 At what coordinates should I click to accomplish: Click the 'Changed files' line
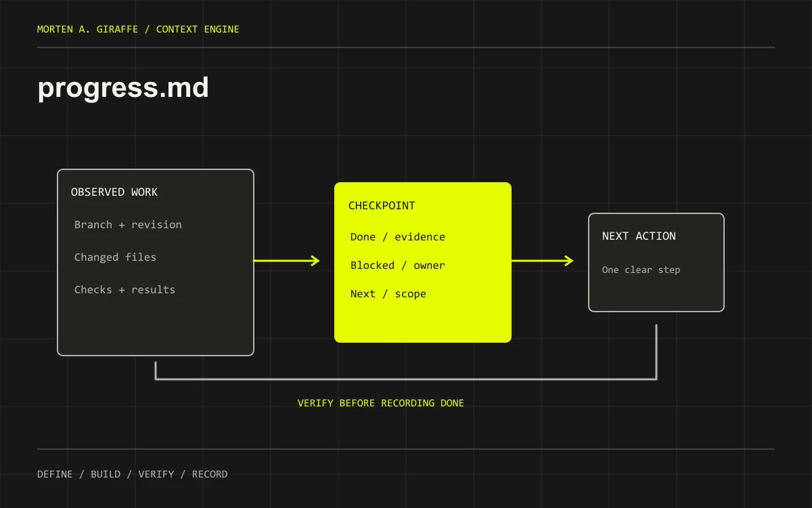point(115,257)
